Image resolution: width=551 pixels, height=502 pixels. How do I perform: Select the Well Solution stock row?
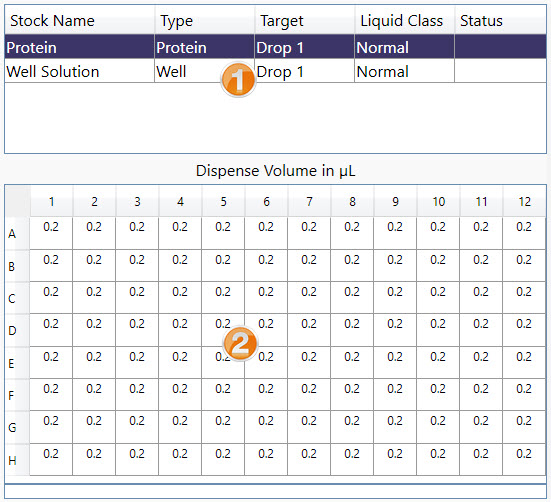[x=276, y=71]
